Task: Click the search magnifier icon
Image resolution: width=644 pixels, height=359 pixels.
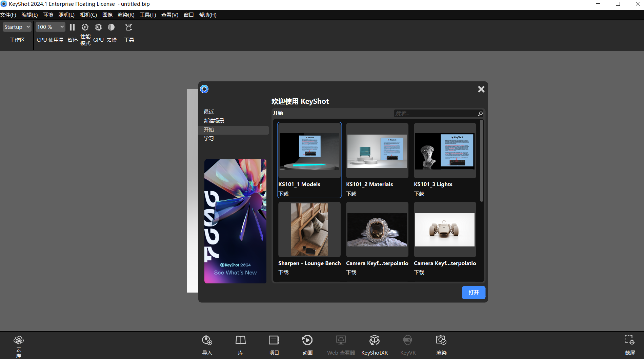Action: (x=480, y=114)
